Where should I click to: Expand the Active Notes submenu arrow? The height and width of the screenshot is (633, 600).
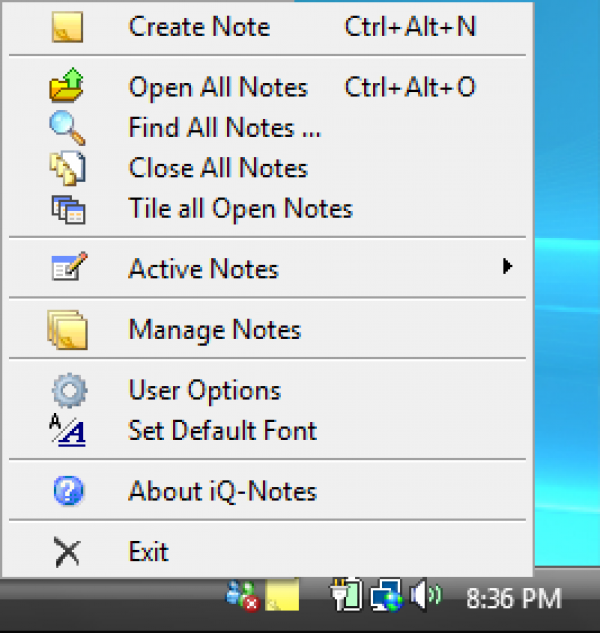[508, 267]
